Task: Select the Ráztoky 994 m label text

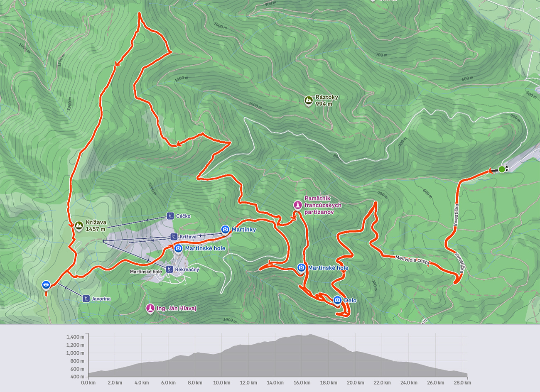Action: tap(326, 100)
